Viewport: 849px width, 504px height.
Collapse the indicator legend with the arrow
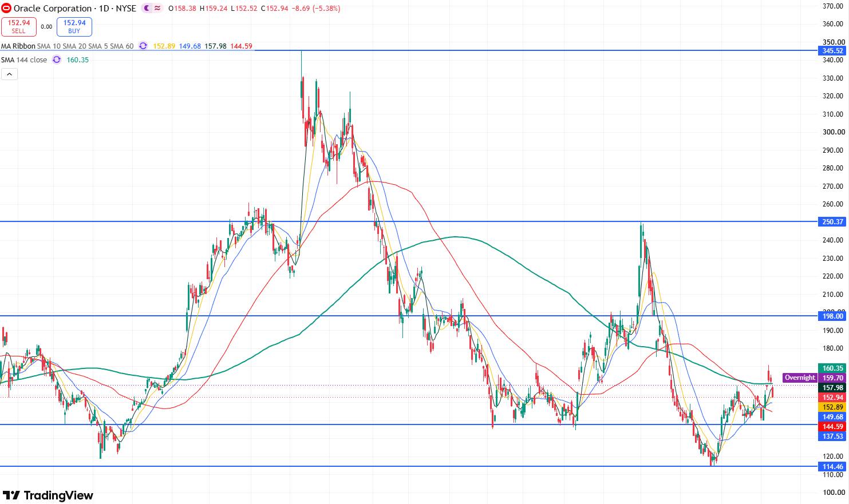point(10,74)
